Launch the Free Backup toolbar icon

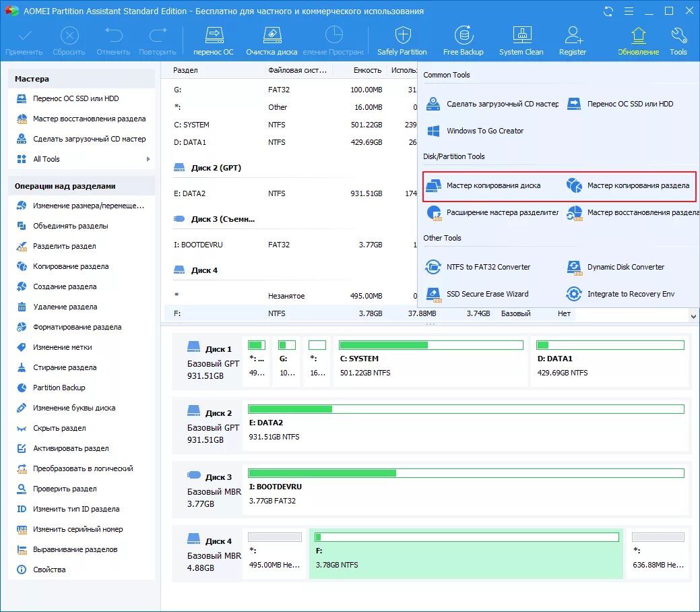(463, 40)
